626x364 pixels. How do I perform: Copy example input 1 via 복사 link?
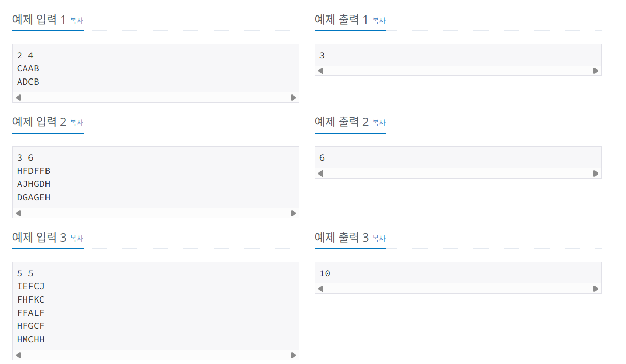pyautogui.click(x=77, y=21)
